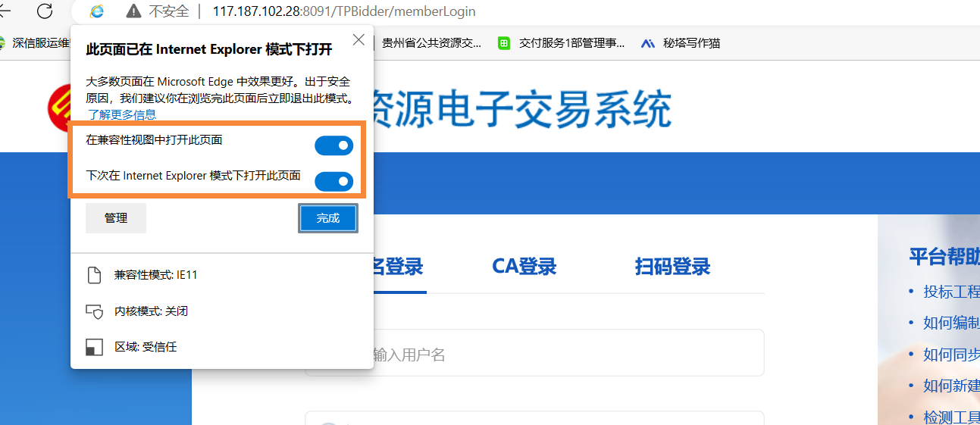Switch to the CA登录 tab
The height and width of the screenshot is (425, 980).
point(524,267)
